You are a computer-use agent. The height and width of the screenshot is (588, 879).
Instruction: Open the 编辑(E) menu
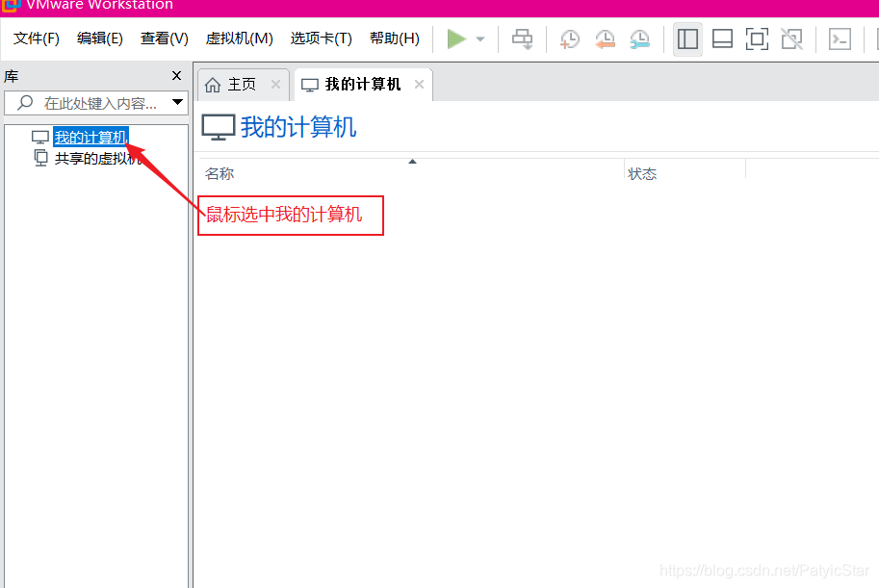coord(100,38)
